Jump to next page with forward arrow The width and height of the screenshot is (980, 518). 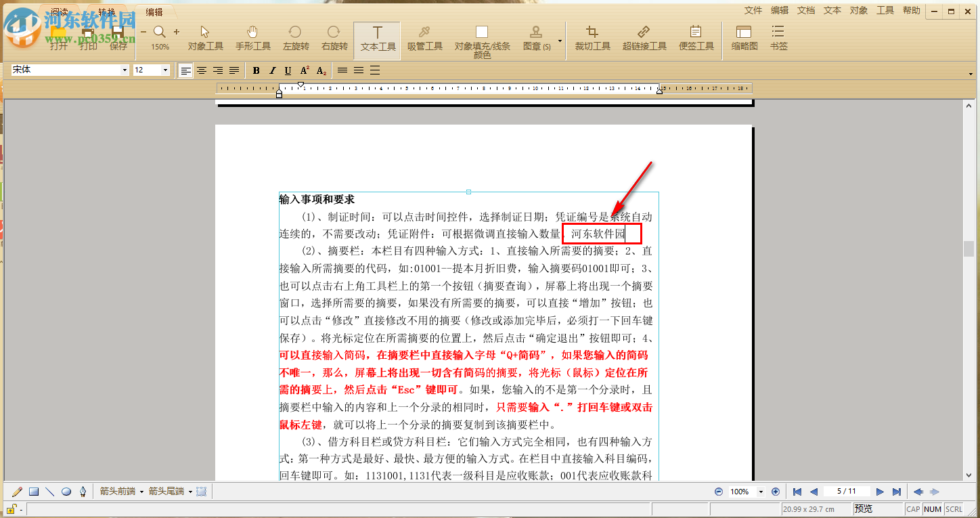(x=880, y=492)
